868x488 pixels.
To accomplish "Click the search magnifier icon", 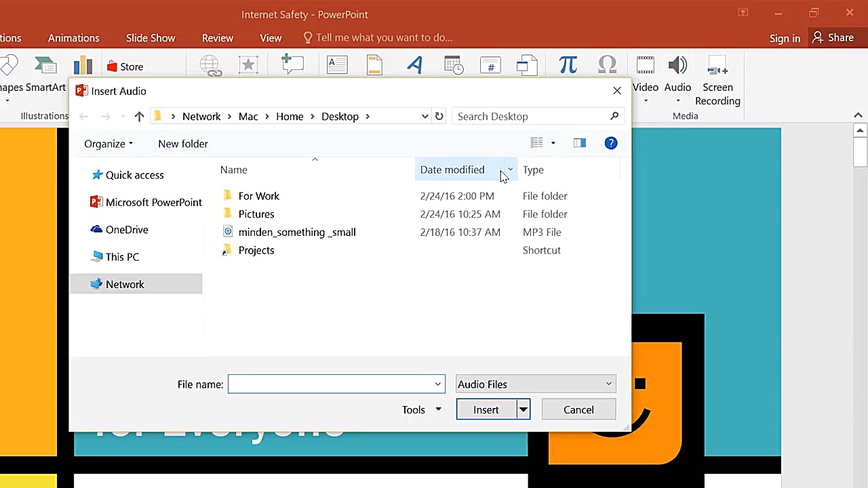I will coord(614,116).
